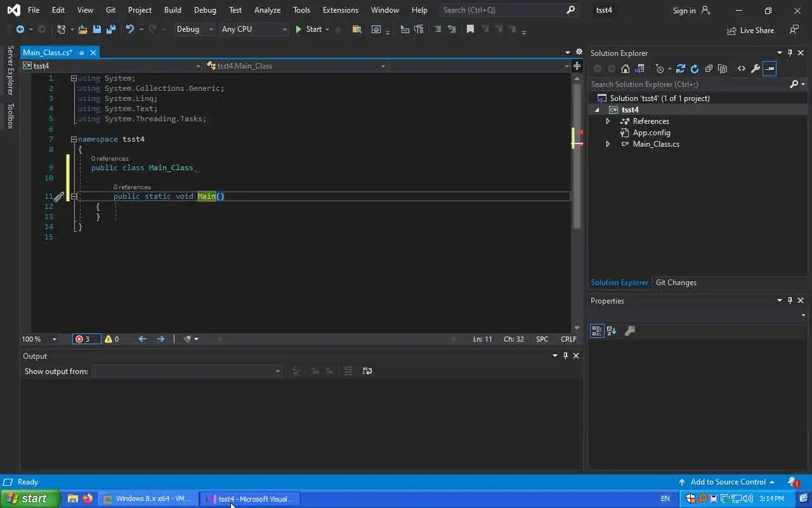Toggle Preview Selected Items in Solution Explorer

[x=769, y=69]
